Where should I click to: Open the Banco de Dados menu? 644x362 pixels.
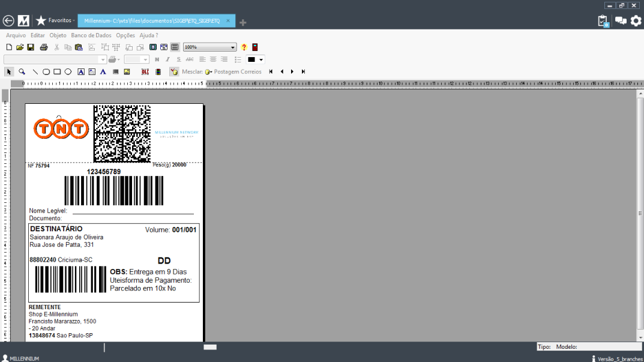click(x=91, y=35)
